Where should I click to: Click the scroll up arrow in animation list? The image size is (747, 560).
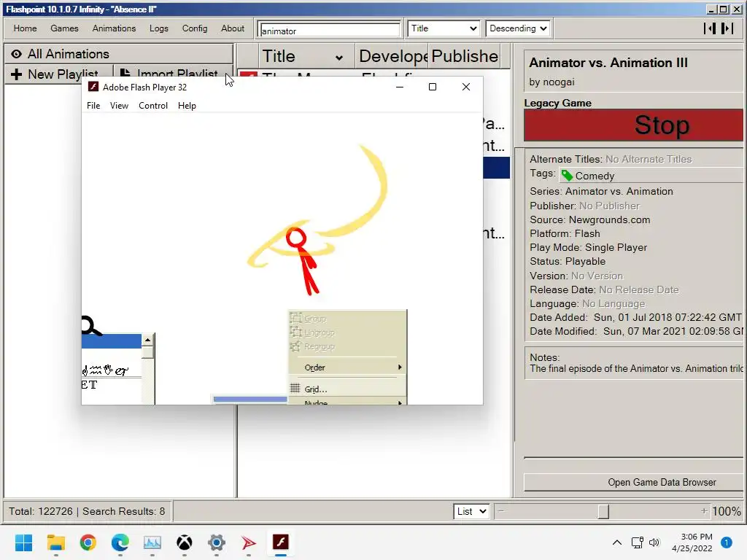(x=147, y=340)
